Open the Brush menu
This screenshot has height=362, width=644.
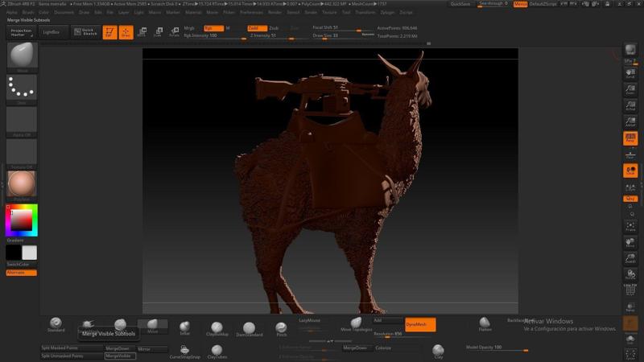tap(28, 12)
